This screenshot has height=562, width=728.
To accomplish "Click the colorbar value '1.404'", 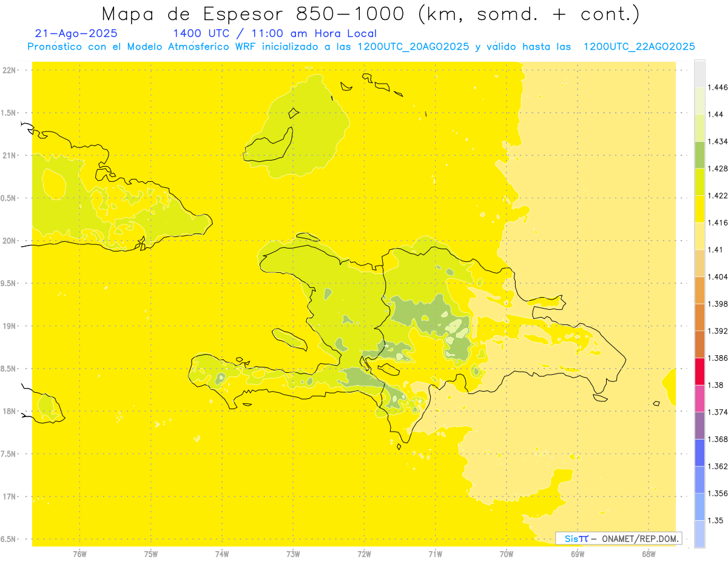I will (x=719, y=276).
